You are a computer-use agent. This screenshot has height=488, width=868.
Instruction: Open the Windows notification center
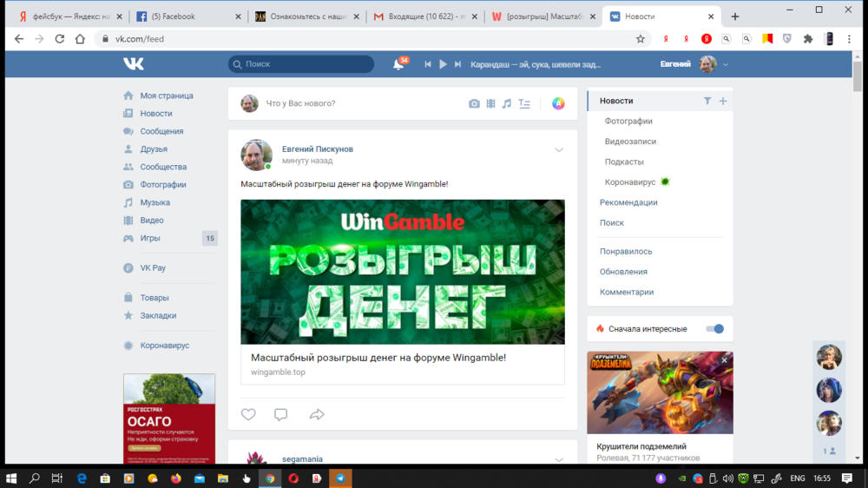click(847, 478)
